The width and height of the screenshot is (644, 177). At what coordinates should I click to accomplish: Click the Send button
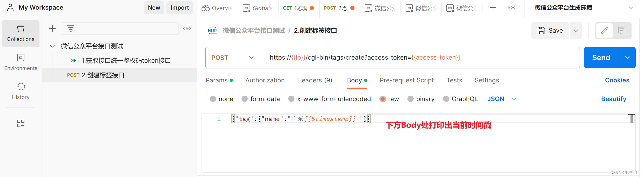[601, 58]
